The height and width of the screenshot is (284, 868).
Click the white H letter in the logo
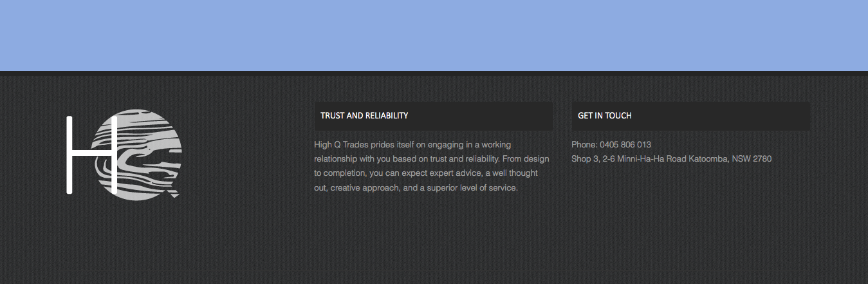[93, 155]
